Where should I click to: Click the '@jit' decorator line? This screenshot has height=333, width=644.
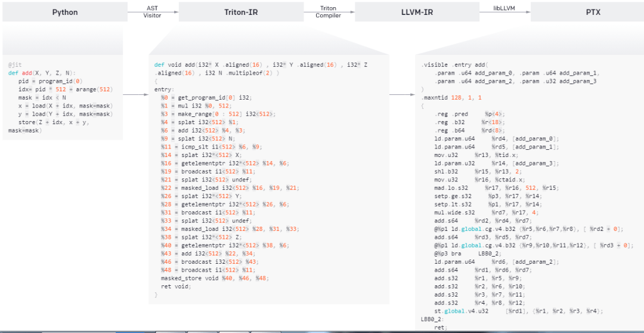(15, 65)
